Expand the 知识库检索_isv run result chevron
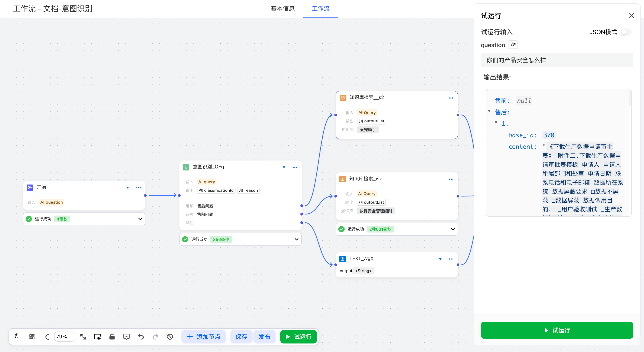 [x=453, y=229]
